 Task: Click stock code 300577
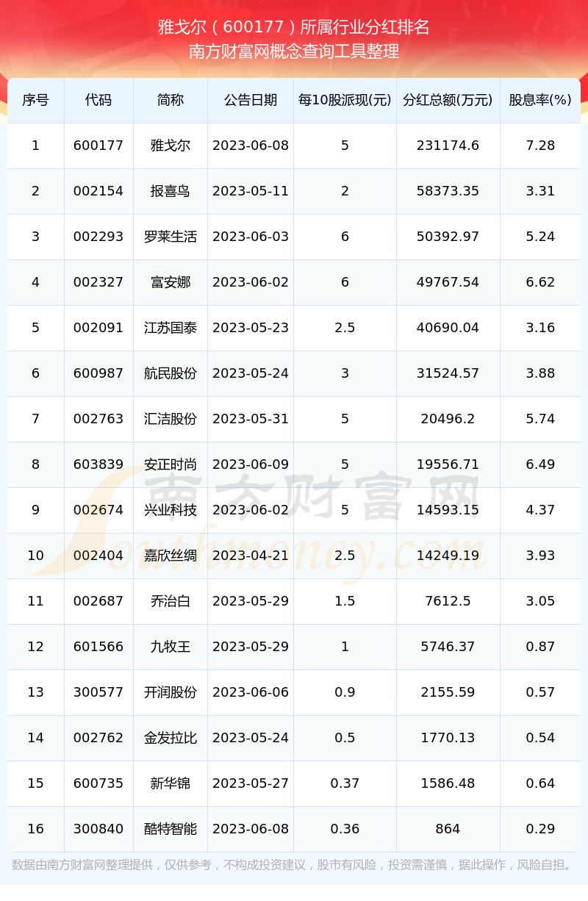(x=98, y=692)
